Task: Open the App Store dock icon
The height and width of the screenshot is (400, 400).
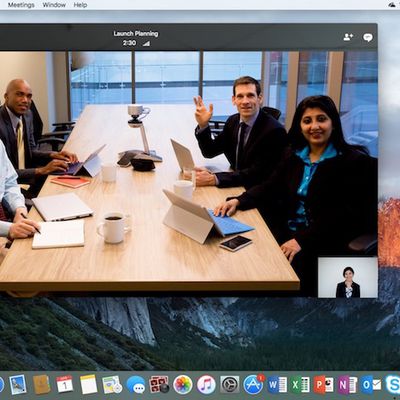Action: (x=253, y=385)
